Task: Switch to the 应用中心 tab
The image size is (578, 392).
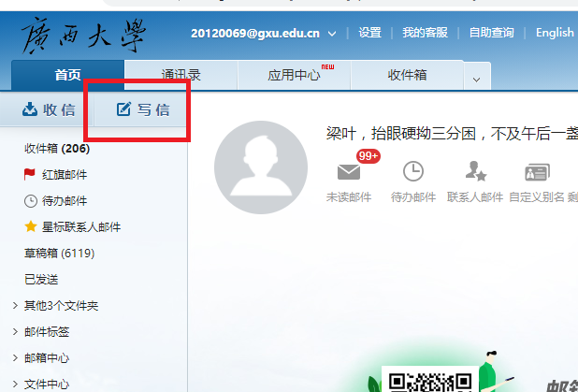Action: (293, 76)
